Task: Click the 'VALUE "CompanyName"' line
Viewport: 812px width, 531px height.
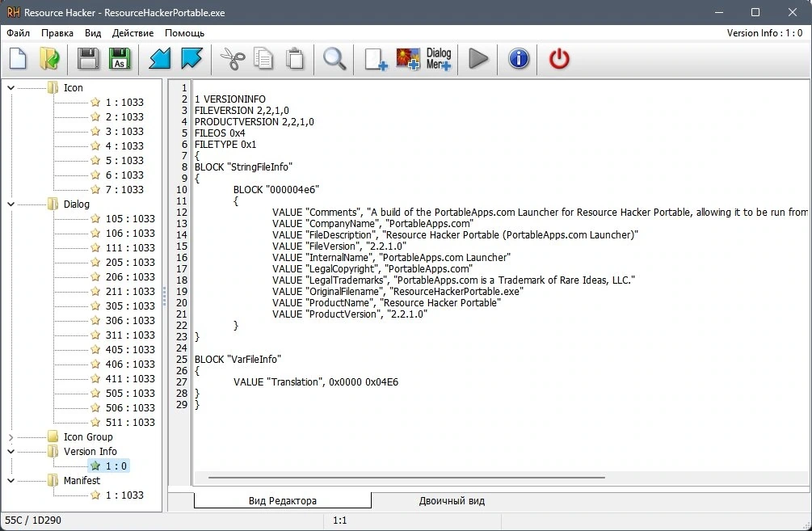Action: coord(372,223)
